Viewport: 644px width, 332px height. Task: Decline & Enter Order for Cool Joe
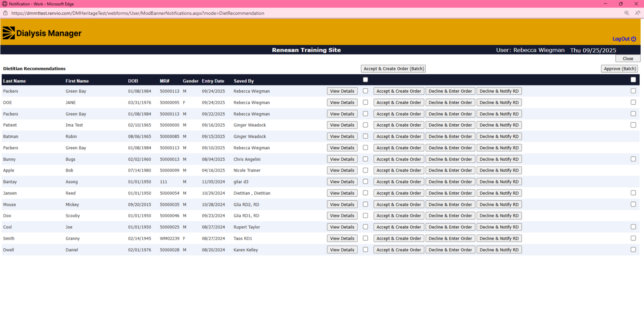450,227
